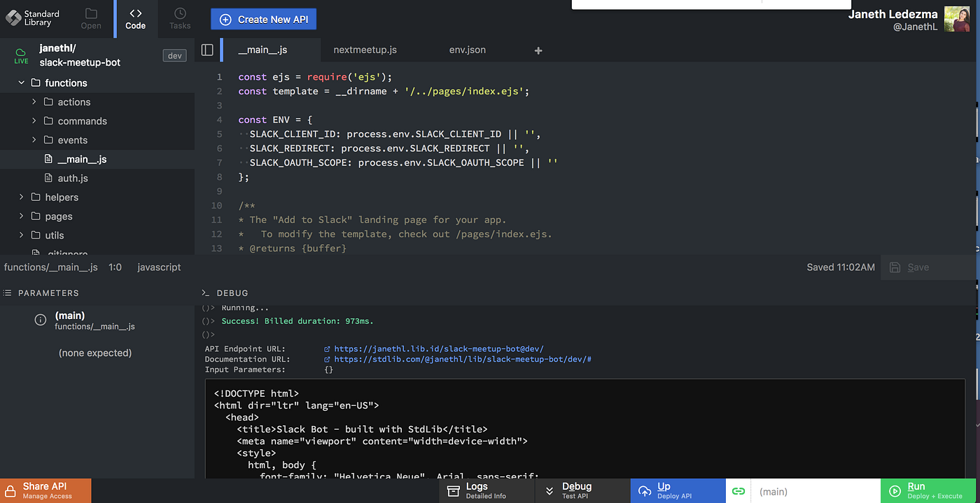Select the env.json editor tab

click(x=467, y=50)
